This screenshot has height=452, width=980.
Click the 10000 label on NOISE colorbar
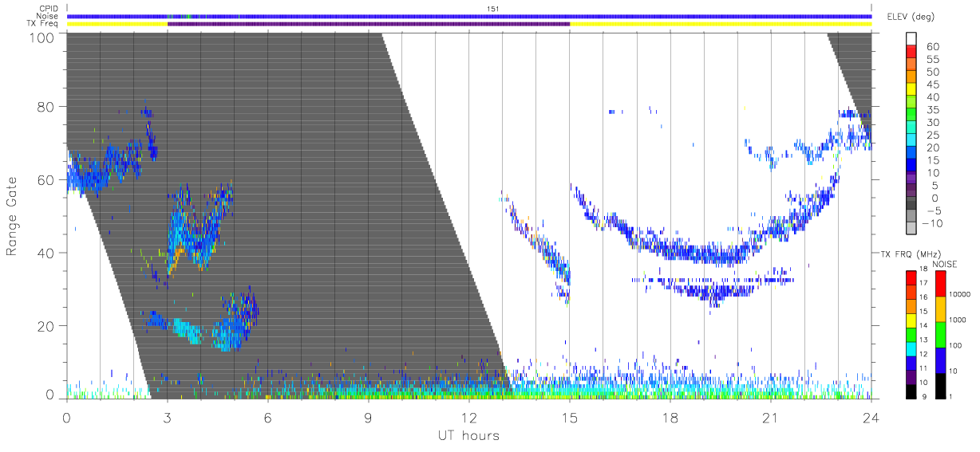(962, 293)
